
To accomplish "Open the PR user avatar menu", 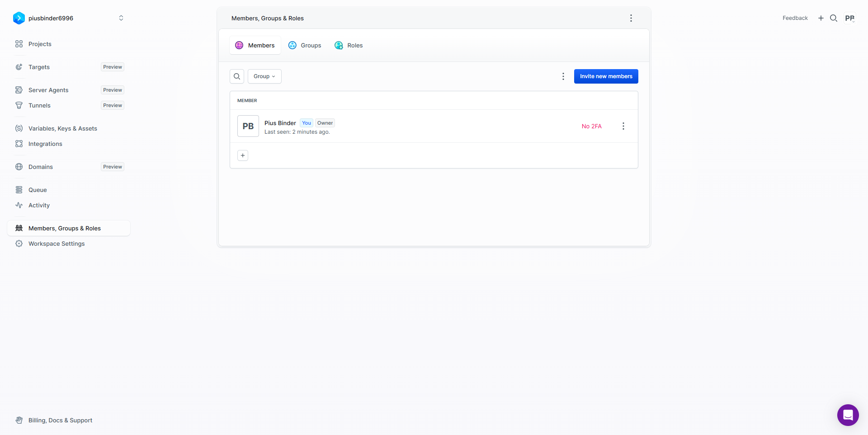I will pos(849,18).
